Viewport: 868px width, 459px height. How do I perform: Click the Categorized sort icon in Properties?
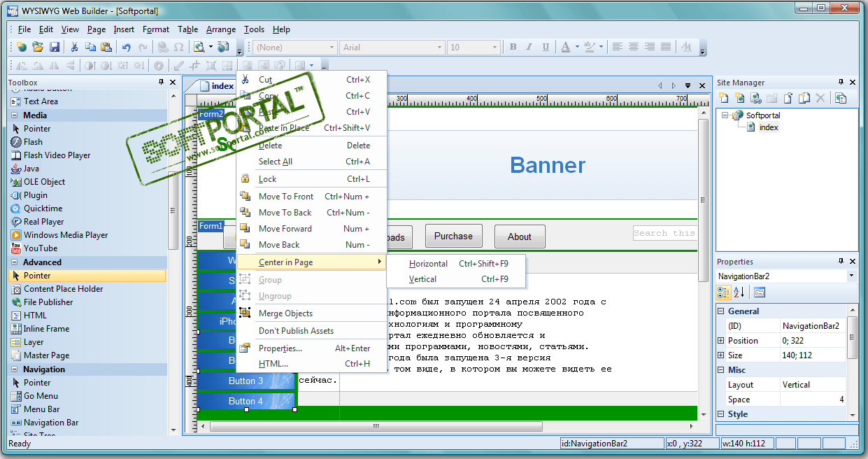724,292
